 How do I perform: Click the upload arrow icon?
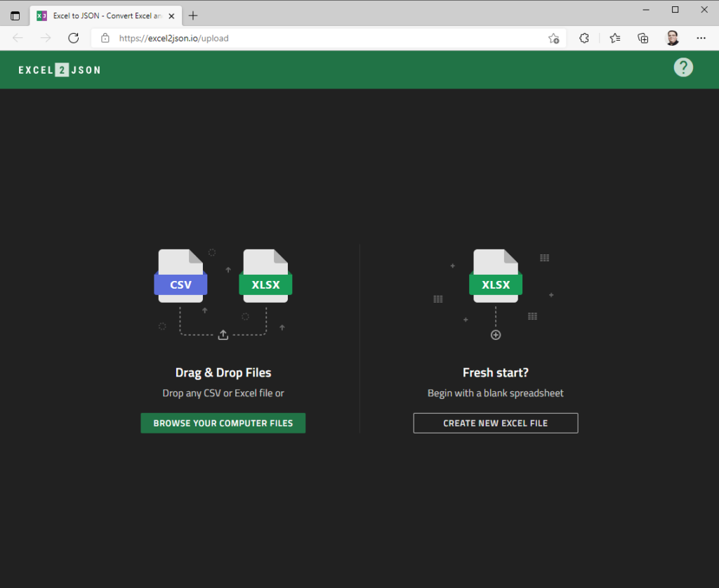click(223, 335)
